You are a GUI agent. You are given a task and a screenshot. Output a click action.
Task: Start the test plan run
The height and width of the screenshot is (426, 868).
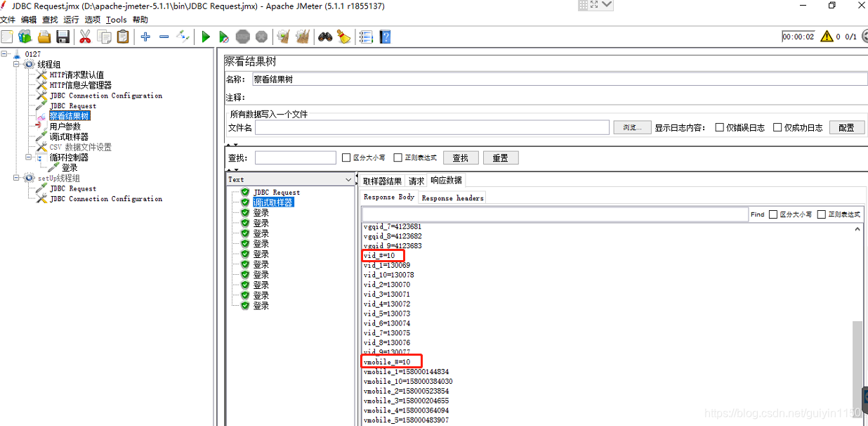pyautogui.click(x=206, y=37)
